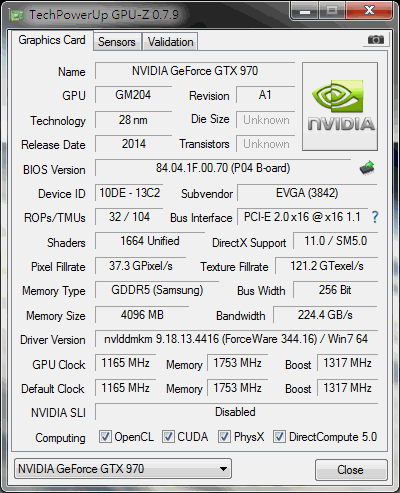
Task: Select the Graphics Card tab
Action: click(x=52, y=40)
